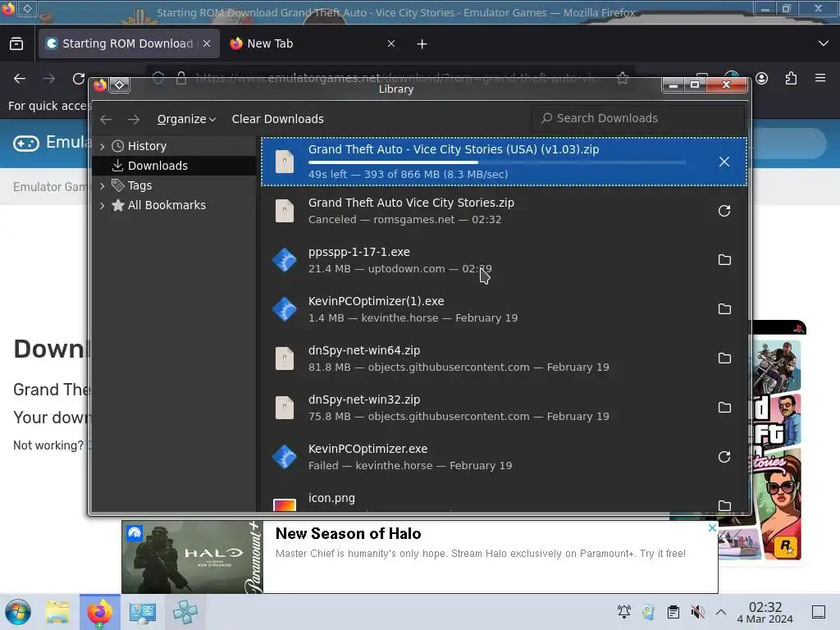The image size is (840, 630).
Task: Open folder for dnSpy-net-win32.zip
Action: pyautogui.click(x=724, y=408)
